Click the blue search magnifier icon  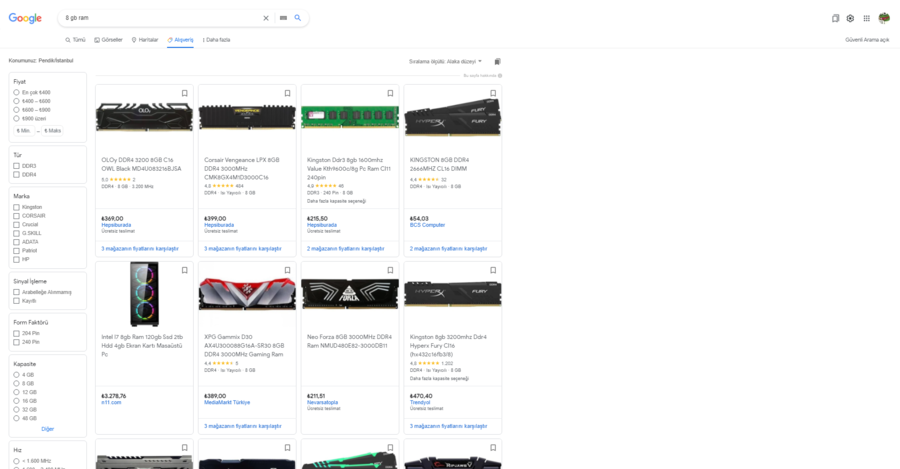pyautogui.click(x=297, y=18)
